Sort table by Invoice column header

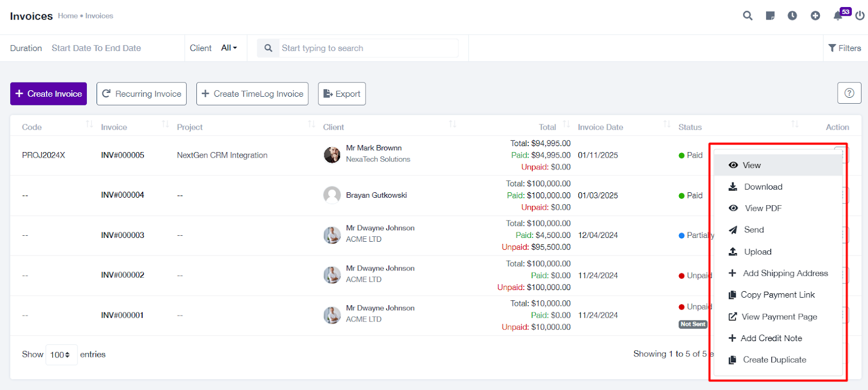point(114,127)
